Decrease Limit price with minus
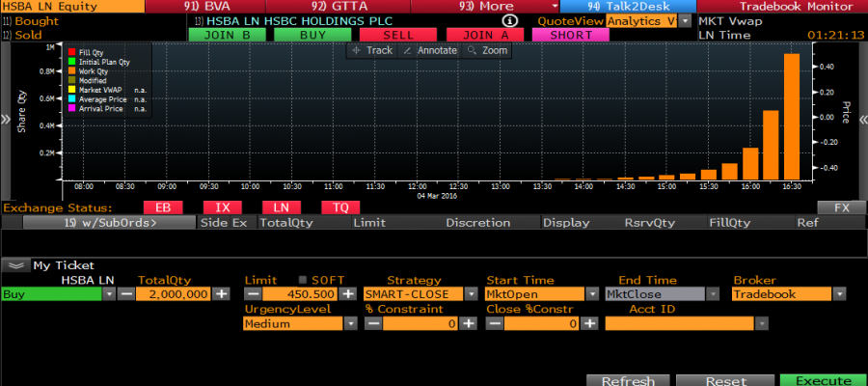Viewport: 868px width, 386px height. 253,294
